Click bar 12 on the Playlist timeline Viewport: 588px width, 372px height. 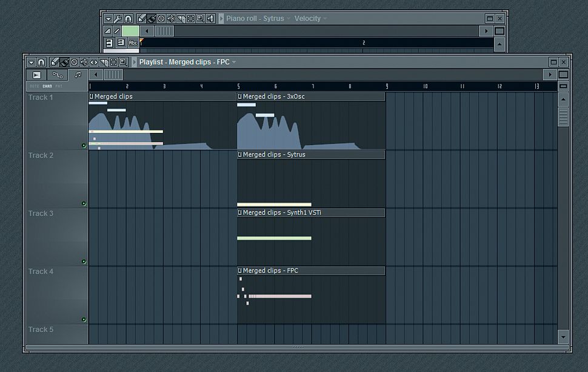coord(499,86)
